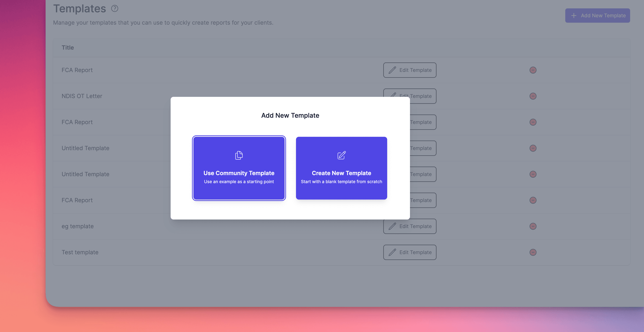Click delete icon for eg template row
Viewport: 644px width, 332px height.
pyautogui.click(x=533, y=226)
